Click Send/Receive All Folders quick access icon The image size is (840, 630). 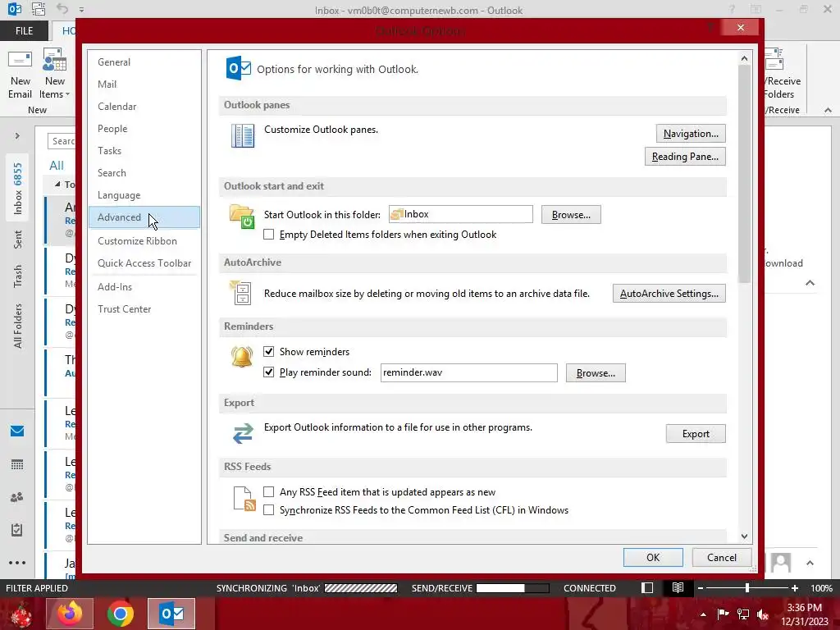pos(38,9)
